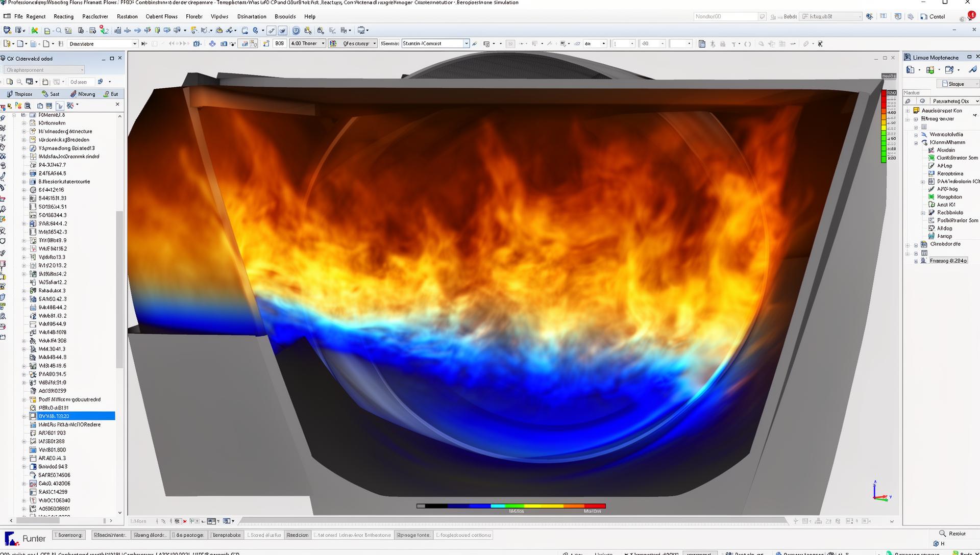Switch to the Nörung tab
The image size is (980, 555).
[83, 94]
